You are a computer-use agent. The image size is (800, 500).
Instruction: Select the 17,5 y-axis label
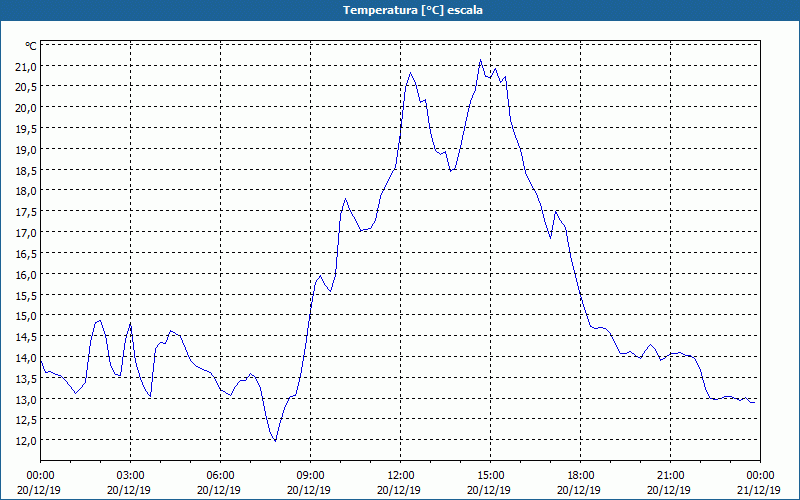[x=27, y=212]
